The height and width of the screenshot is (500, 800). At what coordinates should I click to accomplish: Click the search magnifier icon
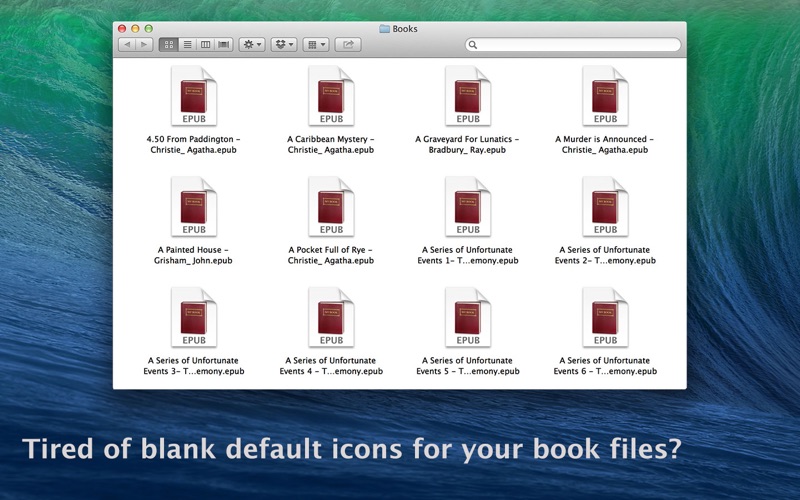coord(473,45)
